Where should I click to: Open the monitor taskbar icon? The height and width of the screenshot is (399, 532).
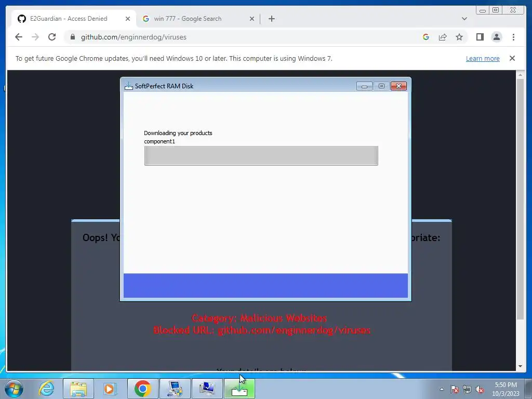click(207, 389)
